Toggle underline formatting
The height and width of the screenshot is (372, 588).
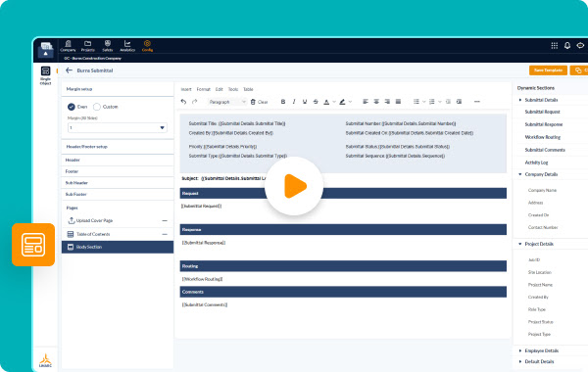[305, 102]
